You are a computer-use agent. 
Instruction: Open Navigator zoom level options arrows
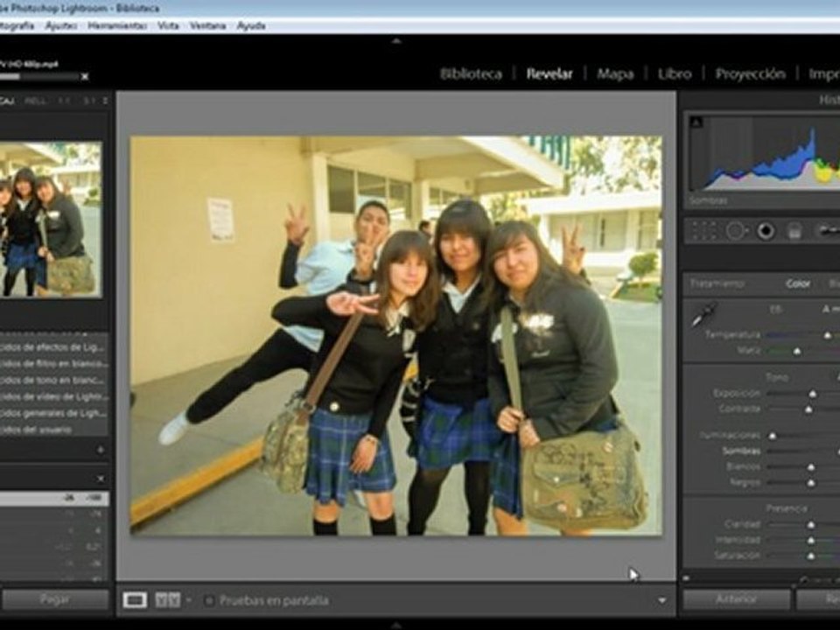[x=105, y=101]
